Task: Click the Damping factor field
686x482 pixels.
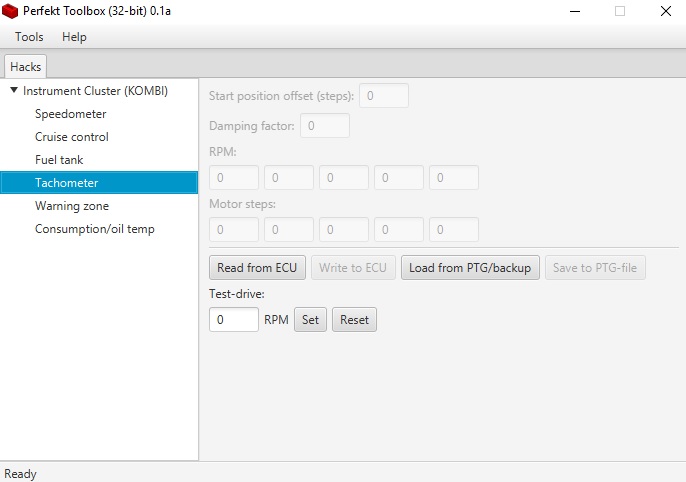Action: (325, 126)
